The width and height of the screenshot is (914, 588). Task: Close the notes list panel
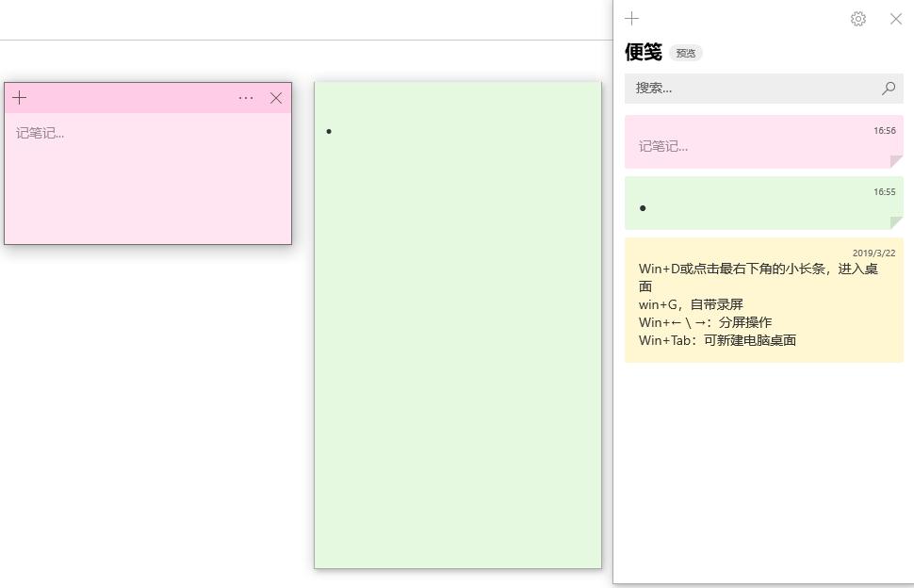tap(895, 18)
